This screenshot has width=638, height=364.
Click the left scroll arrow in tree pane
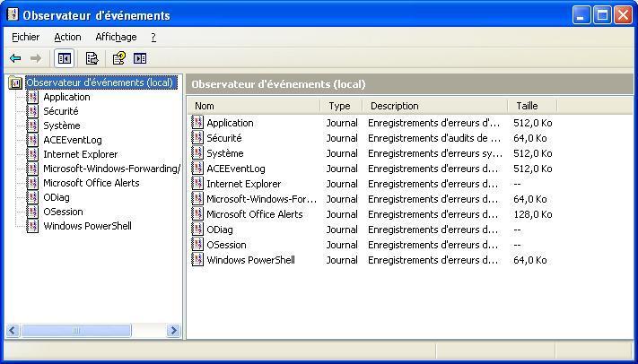13,330
